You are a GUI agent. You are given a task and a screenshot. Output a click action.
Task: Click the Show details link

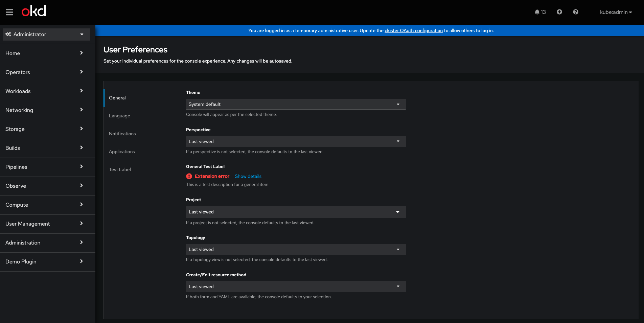[248, 176]
